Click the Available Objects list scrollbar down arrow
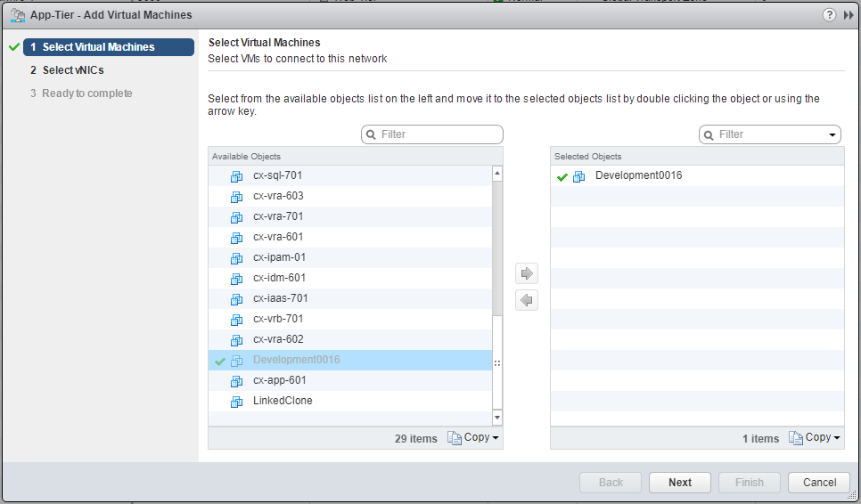 pos(496,417)
